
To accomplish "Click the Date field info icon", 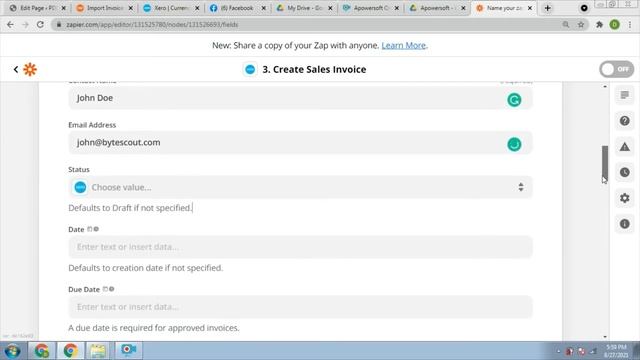I will tap(96, 229).
